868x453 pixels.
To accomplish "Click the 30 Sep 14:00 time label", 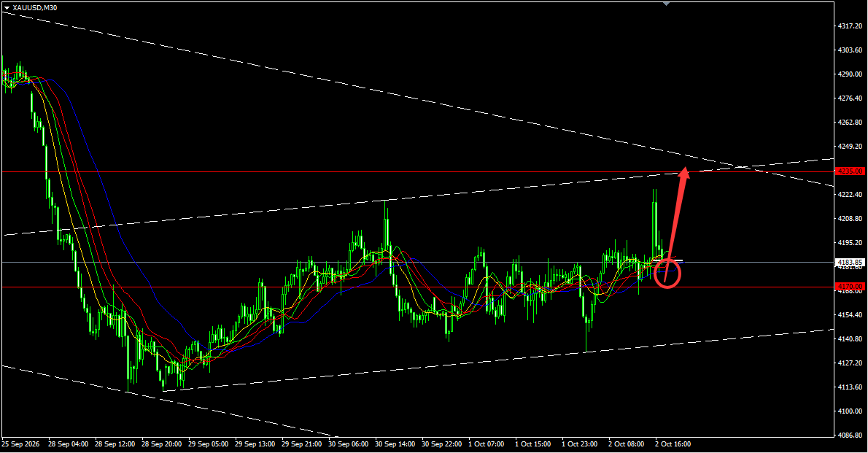I will tap(395, 444).
